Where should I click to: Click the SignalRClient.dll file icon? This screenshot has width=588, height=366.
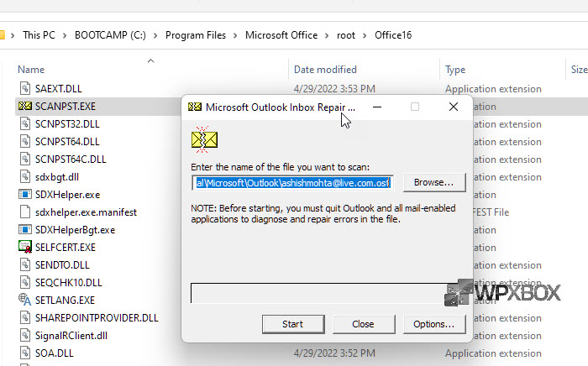[x=24, y=335]
